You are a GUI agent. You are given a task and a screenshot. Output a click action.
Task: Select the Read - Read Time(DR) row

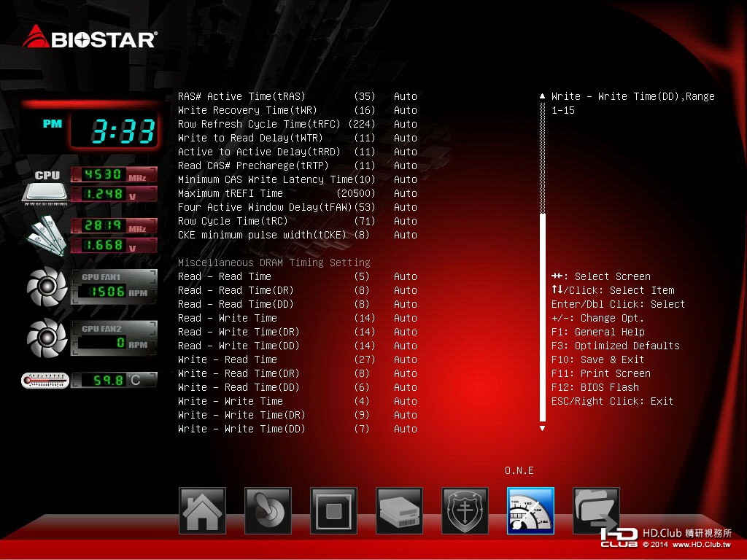pyautogui.click(x=298, y=290)
